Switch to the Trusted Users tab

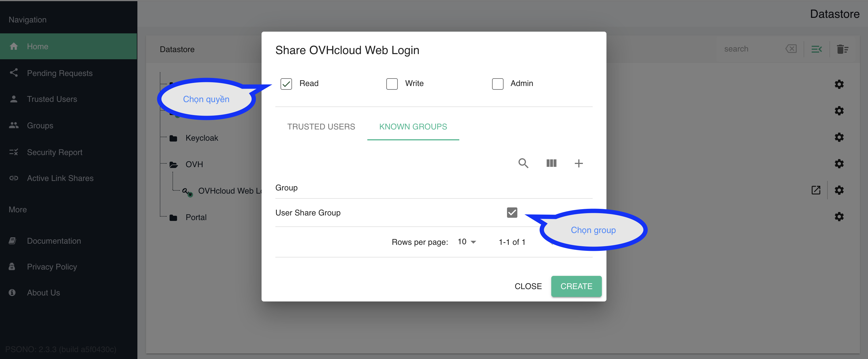click(x=321, y=127)
